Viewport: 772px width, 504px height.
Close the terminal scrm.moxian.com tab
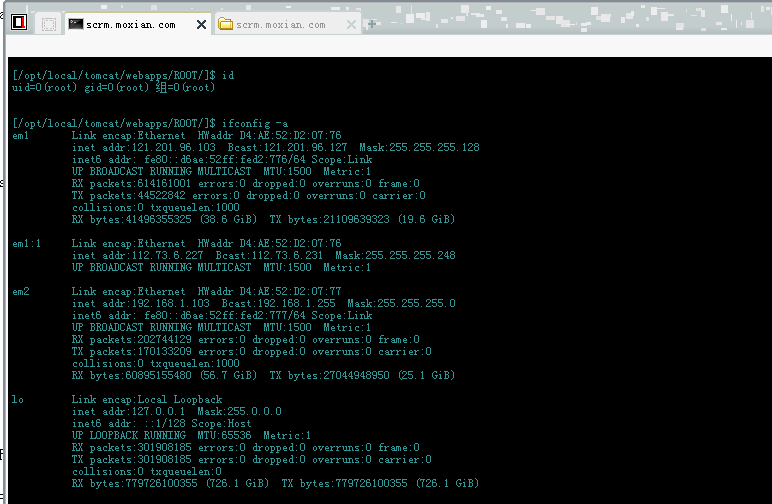click(201, 25)
